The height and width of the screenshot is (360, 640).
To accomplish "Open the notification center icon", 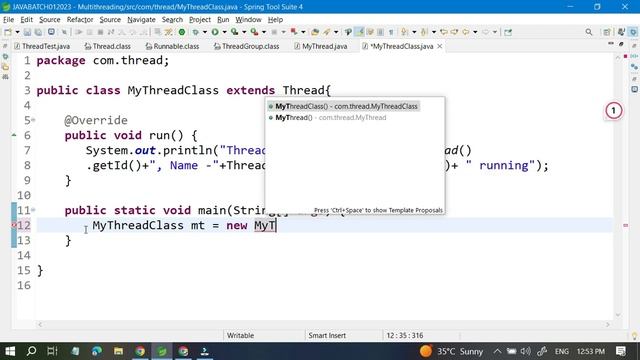I will point(621,351).
